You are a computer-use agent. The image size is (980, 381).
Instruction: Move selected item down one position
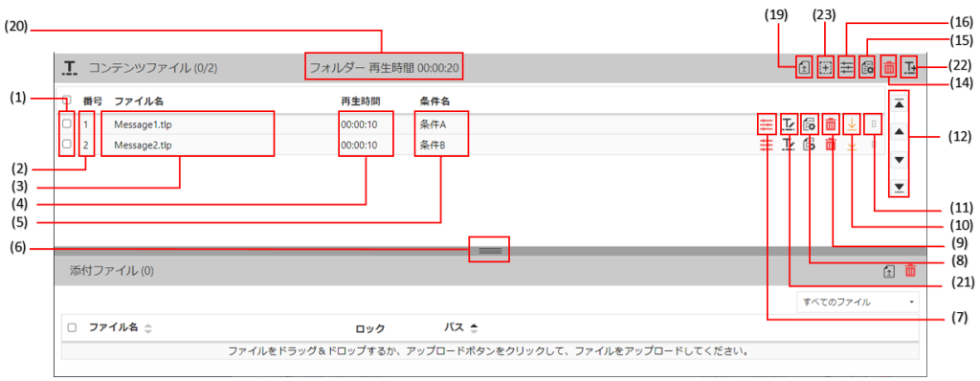tap(899, 160)
